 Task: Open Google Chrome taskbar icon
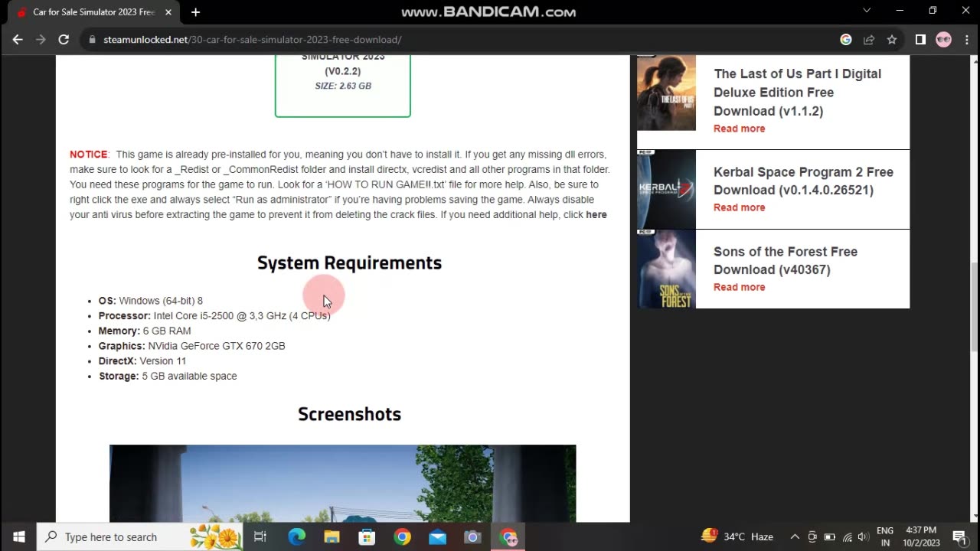coord(402,536)
